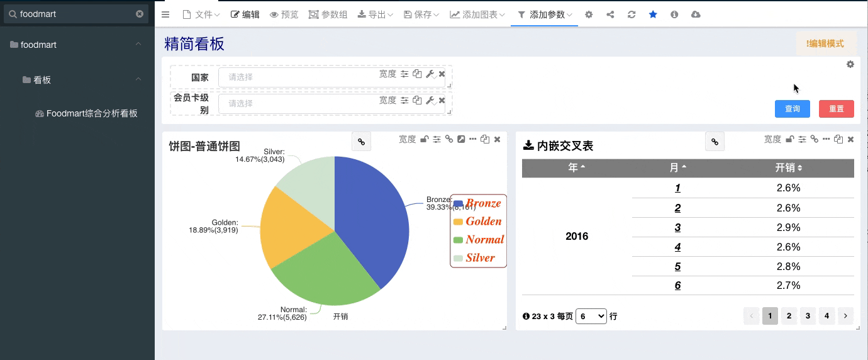Open the 每页 rows-per-page dropdown
The height and width of the screenshot is (360, 868).
pos(591,316)
